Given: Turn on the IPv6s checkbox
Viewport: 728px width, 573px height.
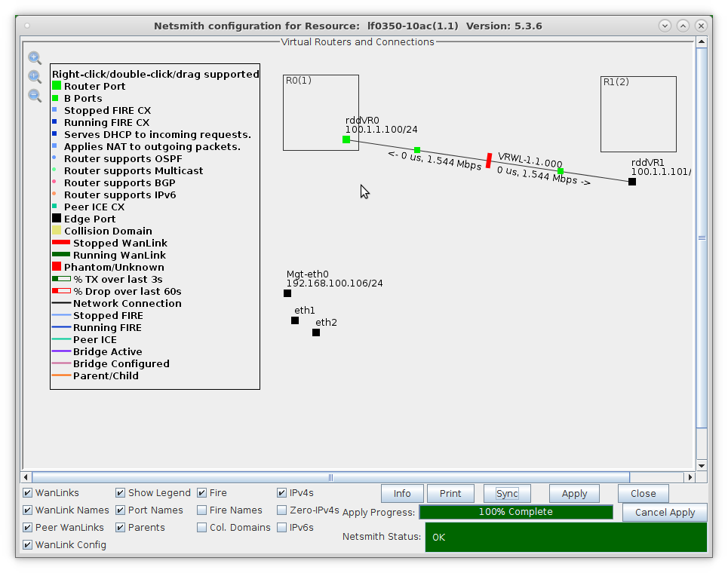Looking at the screenshot, I should tap(282, 528).
